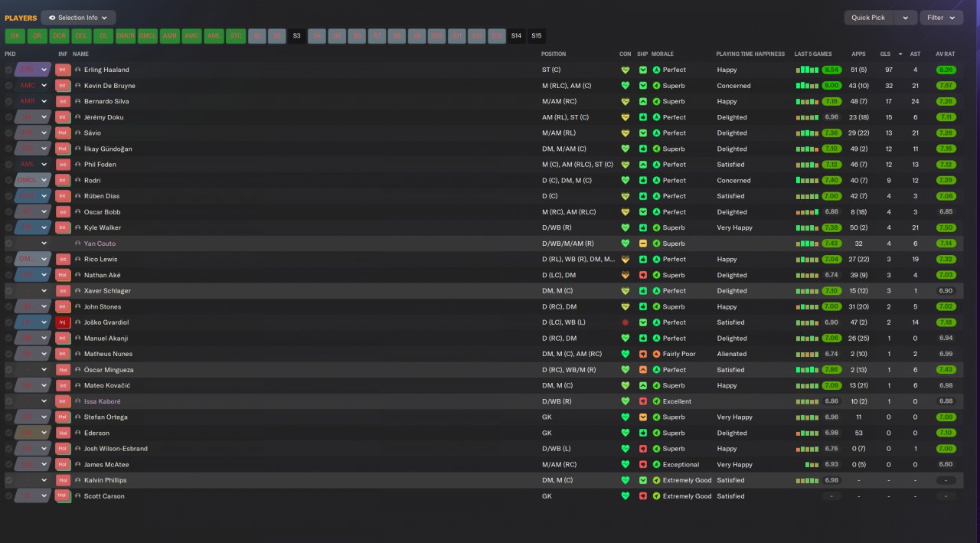Expand the arrow next to Quick Pick
The width and height of the screenshot is (980, 543).
tap(906, 18)
